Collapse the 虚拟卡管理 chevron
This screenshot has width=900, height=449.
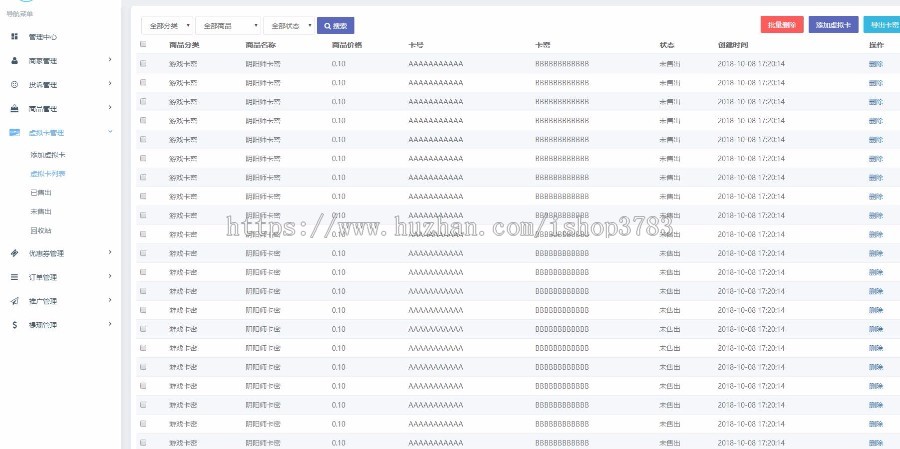110,131
